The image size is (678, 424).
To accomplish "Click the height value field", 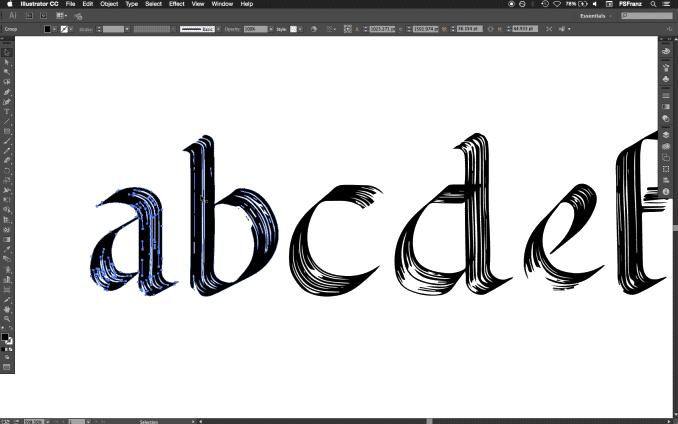I will point(525,29).
